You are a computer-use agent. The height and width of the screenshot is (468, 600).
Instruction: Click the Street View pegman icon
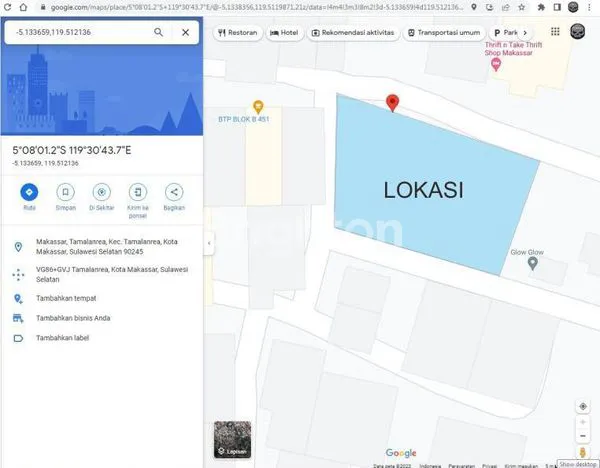click(x=583, y=453)
